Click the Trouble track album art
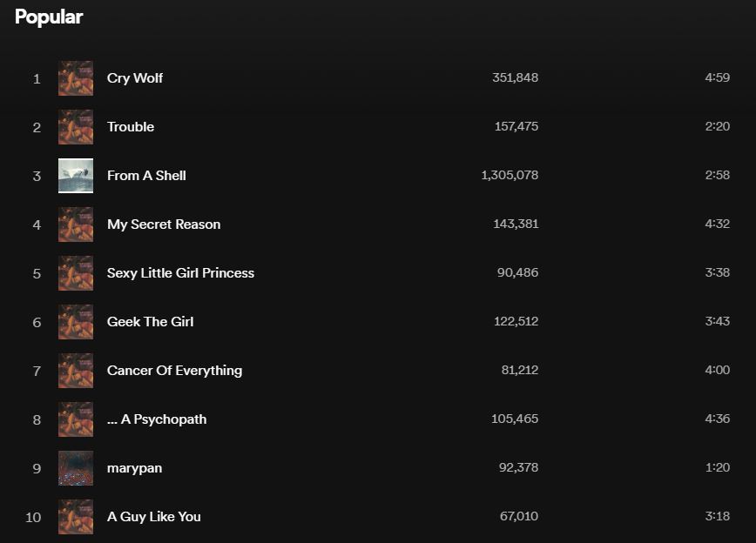This screenshot has height=543, width=756. [76, 127]
